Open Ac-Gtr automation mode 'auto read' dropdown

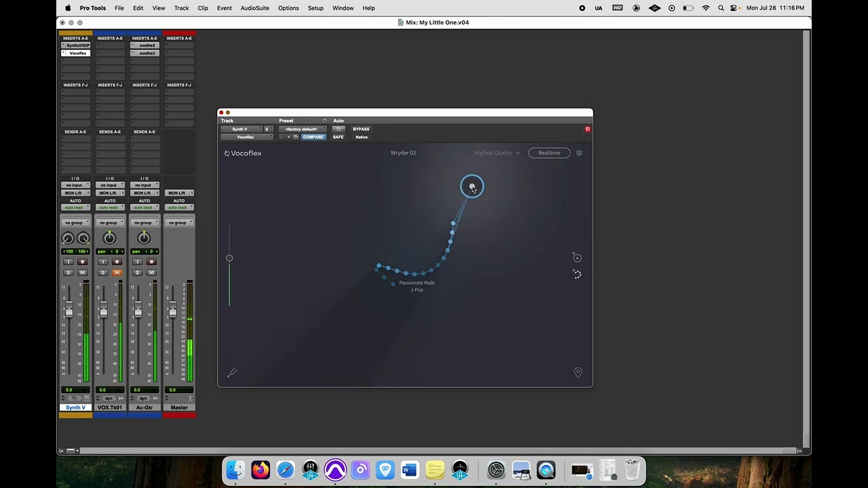coord(144,207)
